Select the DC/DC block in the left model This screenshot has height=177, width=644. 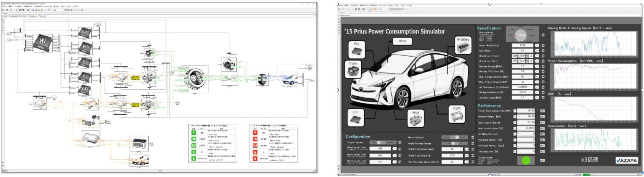pos(85,91)
